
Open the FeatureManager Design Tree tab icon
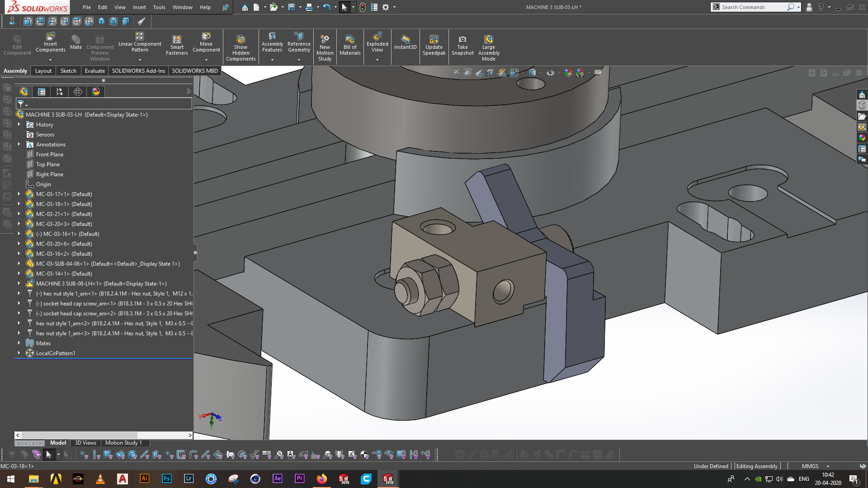pyautogui.click(x=24, y=92)
